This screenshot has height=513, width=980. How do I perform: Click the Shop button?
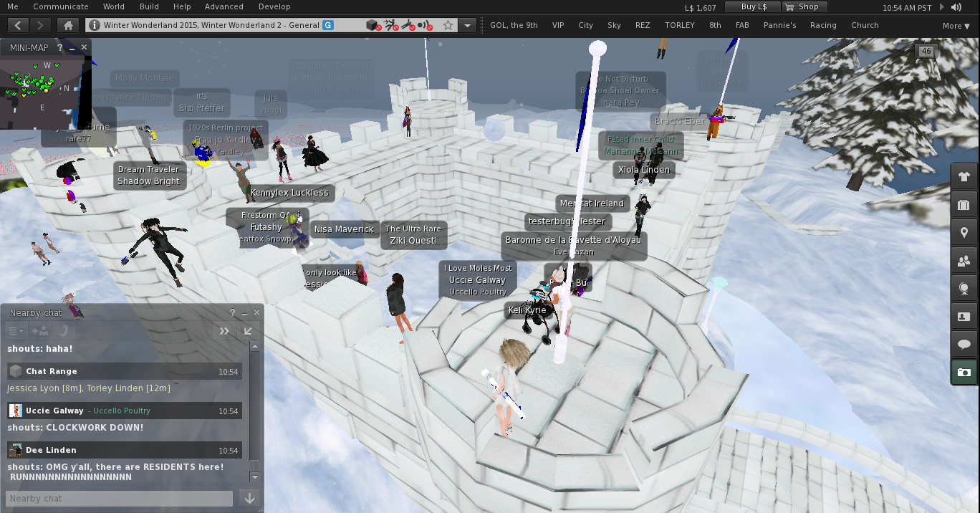click(804, 6)
